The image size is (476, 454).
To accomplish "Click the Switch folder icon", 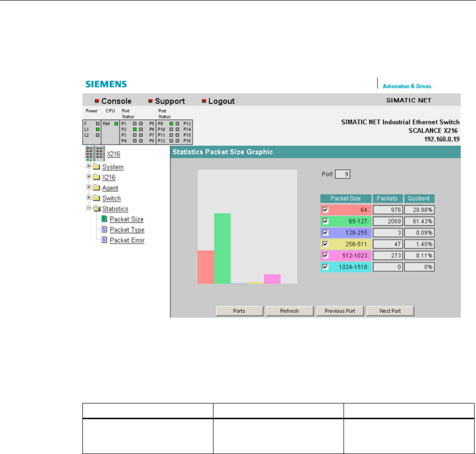I will pos(97,198).
